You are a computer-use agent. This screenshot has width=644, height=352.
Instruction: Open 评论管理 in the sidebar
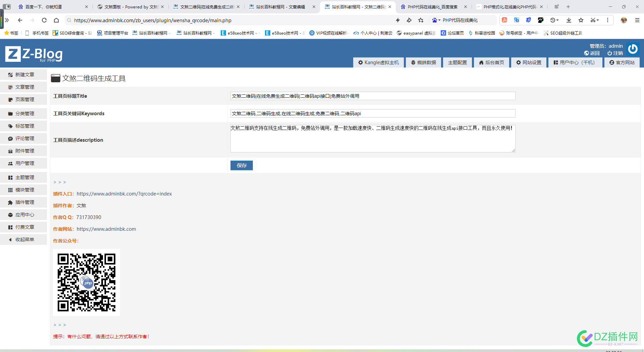pos(23,138)
